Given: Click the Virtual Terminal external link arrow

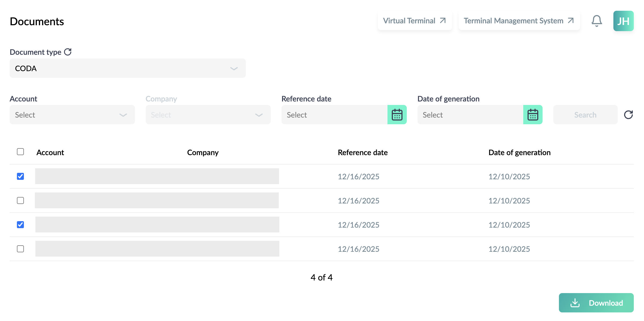Looking at the screenshot, I should click(443, 21).
